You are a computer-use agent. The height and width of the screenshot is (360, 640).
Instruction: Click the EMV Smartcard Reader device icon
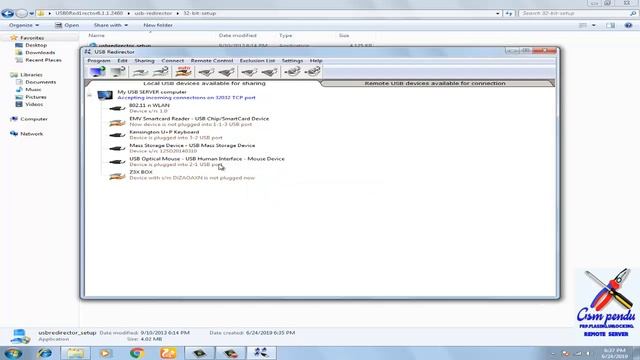coord(117,122)
